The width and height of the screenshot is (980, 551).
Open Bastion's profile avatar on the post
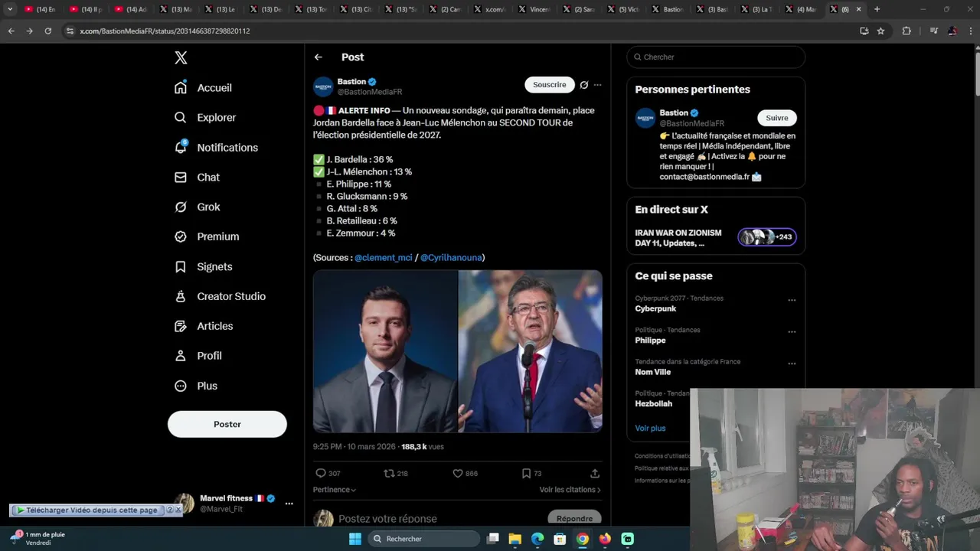tap(323, 86)
